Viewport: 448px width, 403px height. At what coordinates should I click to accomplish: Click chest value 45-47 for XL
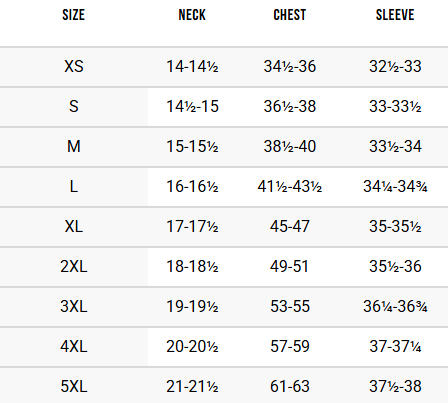(290, 226)
